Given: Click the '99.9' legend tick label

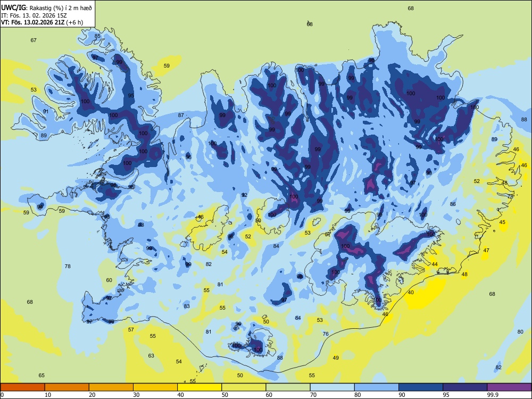Looking at the screenshot, I should click(x=492, y=395).
